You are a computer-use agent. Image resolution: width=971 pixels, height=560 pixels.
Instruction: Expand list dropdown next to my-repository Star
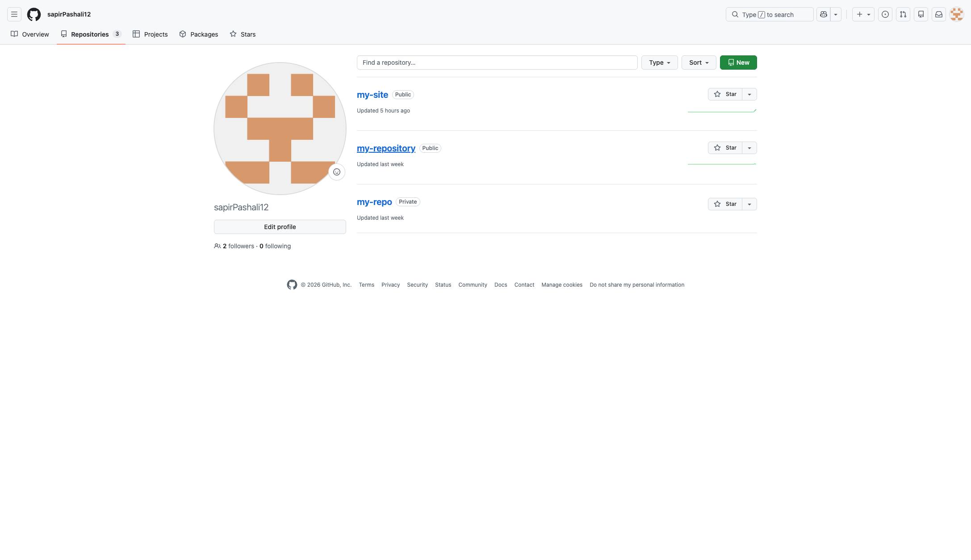[749, 148]
